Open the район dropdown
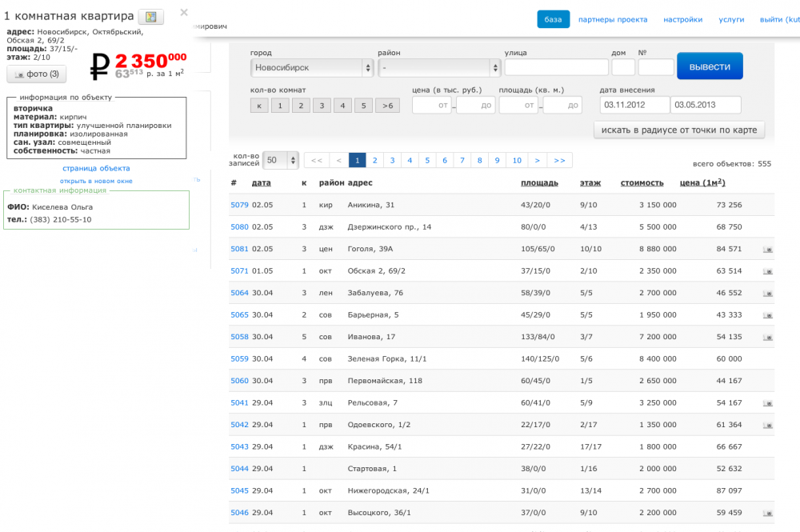 pos(439,67)
